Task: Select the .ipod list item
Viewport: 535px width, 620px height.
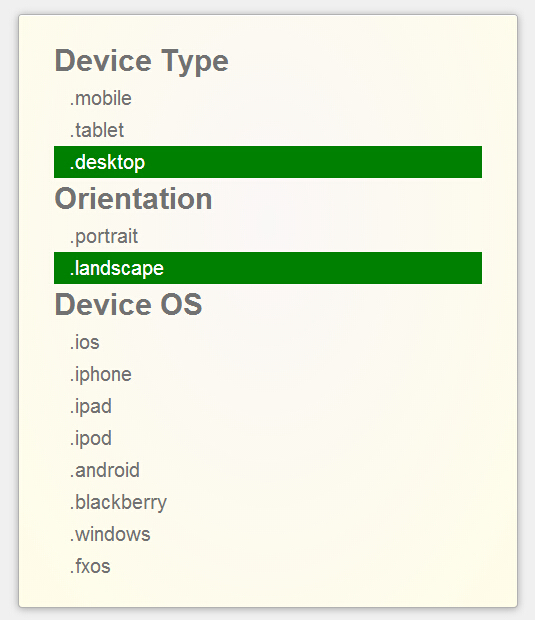Action: click(x=268, y=438)
